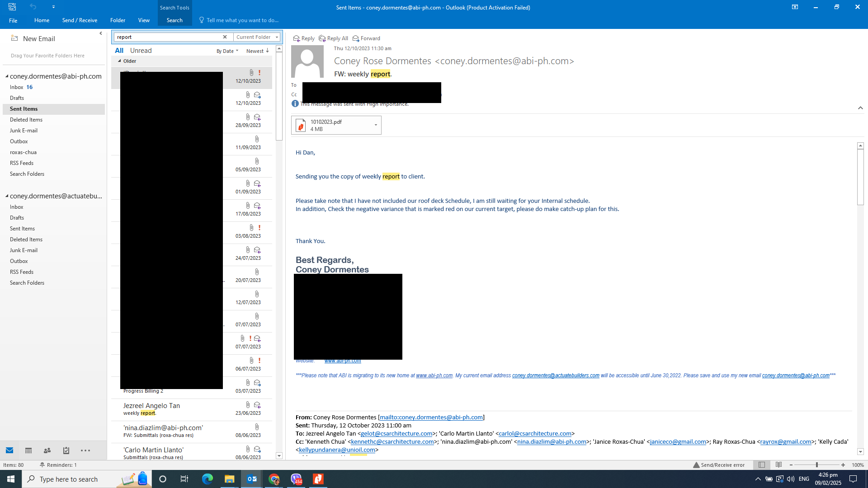Open Chrome from the Windows taskbar
This screenshot has width=868, height=488.
click(274, 479)
